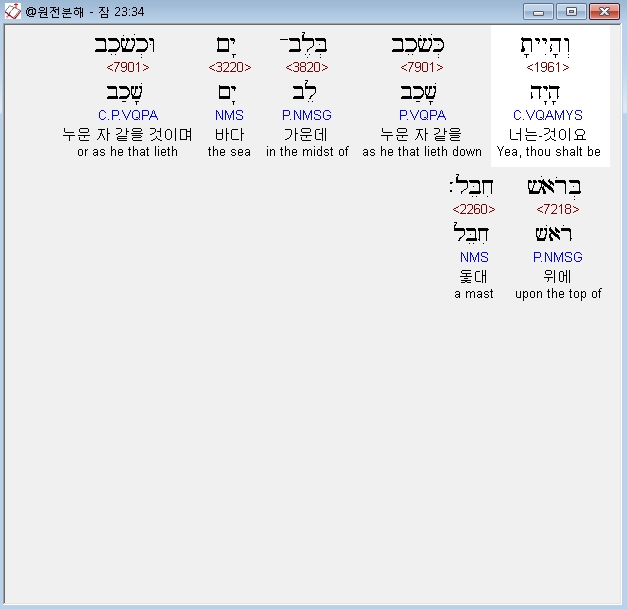Image resolution: width=627 pixels, height=609 pixels.
Task: Click the Hebrew lemma below <3820>
Action: pos(305,92)
